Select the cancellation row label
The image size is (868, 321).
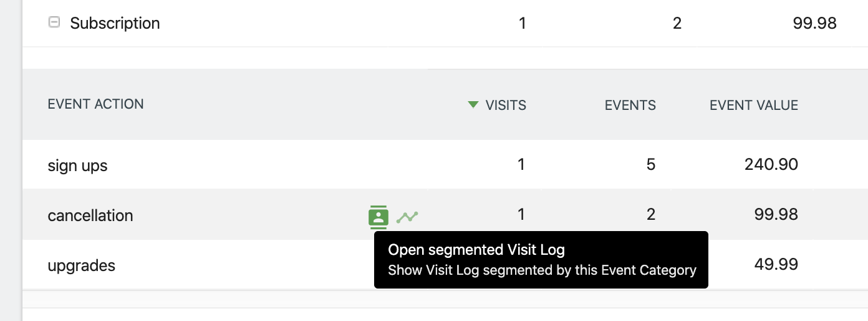pos(90,215)
